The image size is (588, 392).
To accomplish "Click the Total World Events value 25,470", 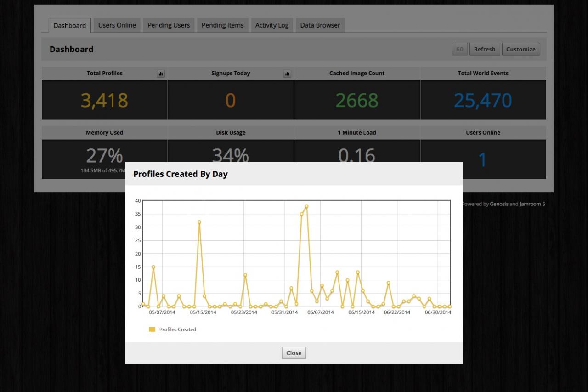I will click(x=483, y=100).
